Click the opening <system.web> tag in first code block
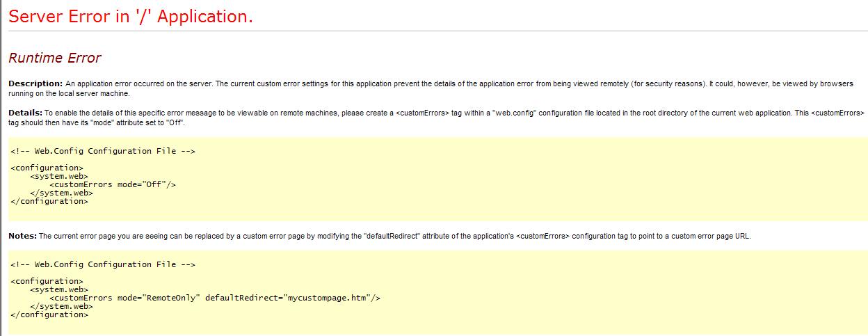This screenshot has height=336, width=868. tap(59, 176)
